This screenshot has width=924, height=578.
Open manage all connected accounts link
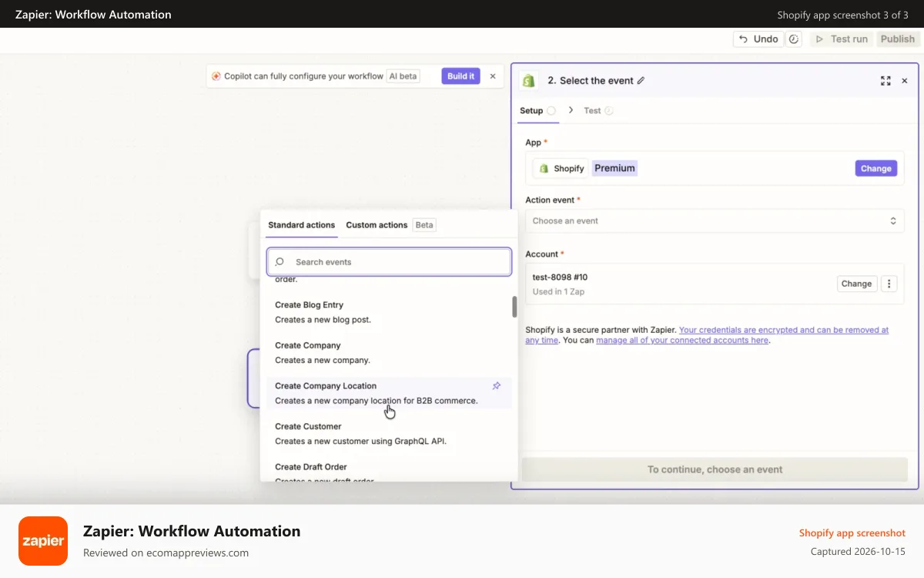click(x=682, y=340)
